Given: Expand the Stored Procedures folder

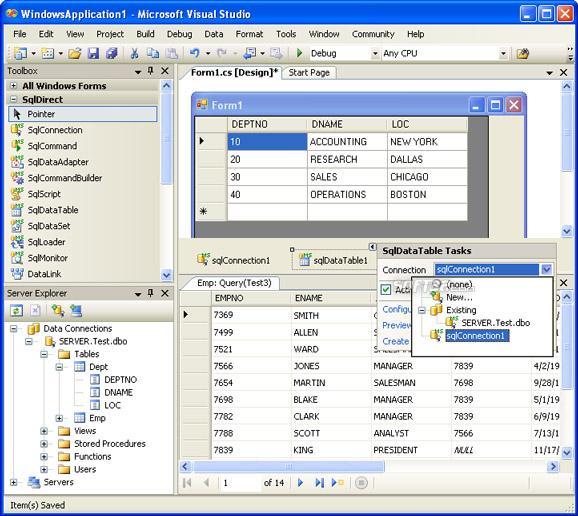Looking at the screenshot, I should [44, 444].
